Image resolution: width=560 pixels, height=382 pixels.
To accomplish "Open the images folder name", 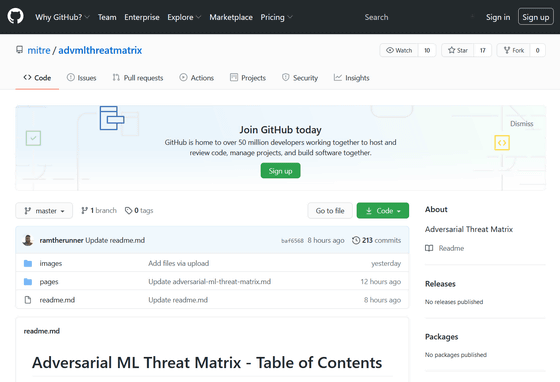I will coord(51,263).
